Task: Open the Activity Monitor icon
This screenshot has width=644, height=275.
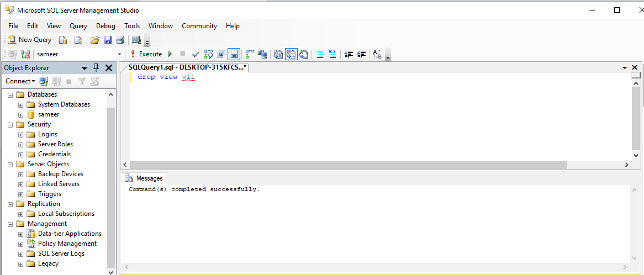Action: [136, 40]
